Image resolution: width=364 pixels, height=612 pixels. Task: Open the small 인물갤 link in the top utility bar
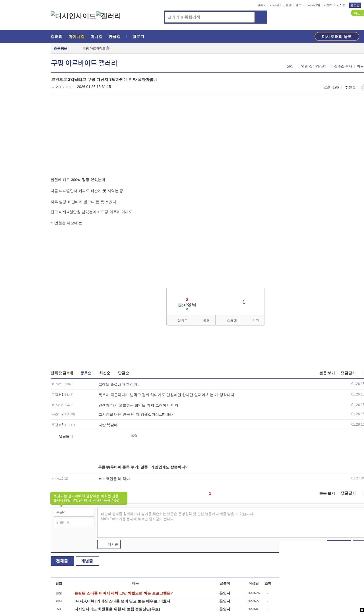click(287, 5)
